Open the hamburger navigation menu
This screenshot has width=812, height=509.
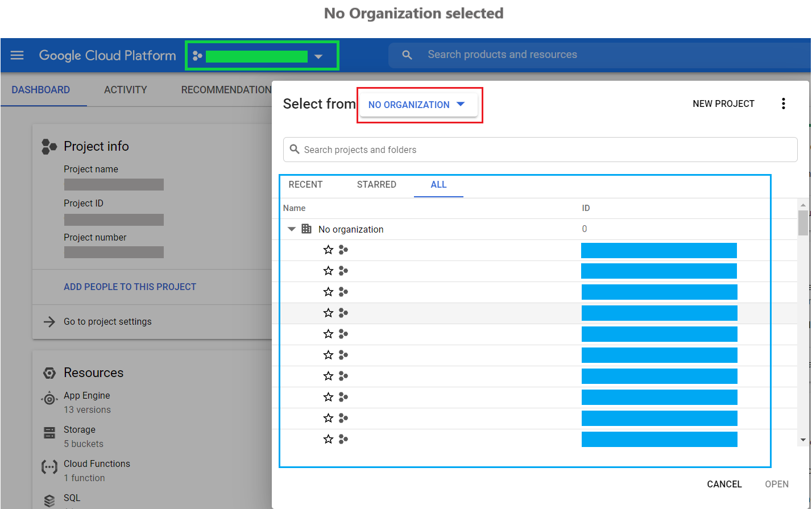tap(17, 55)
